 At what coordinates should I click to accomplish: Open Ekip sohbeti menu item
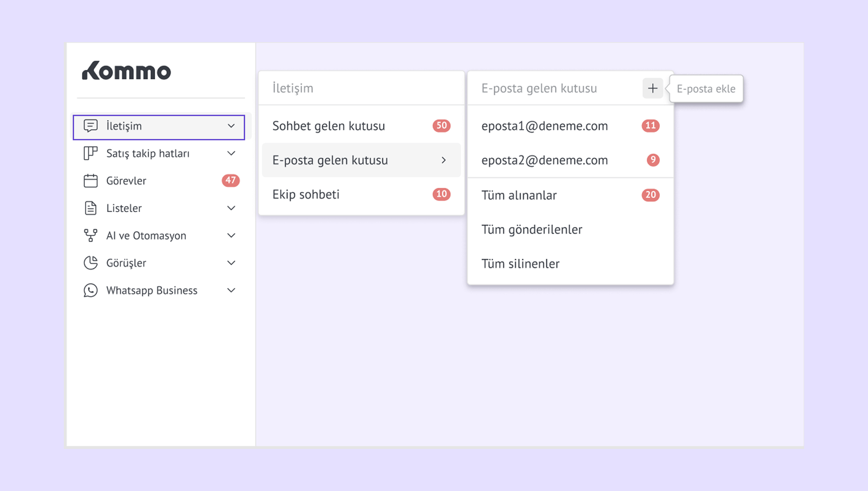pos(306,194)
